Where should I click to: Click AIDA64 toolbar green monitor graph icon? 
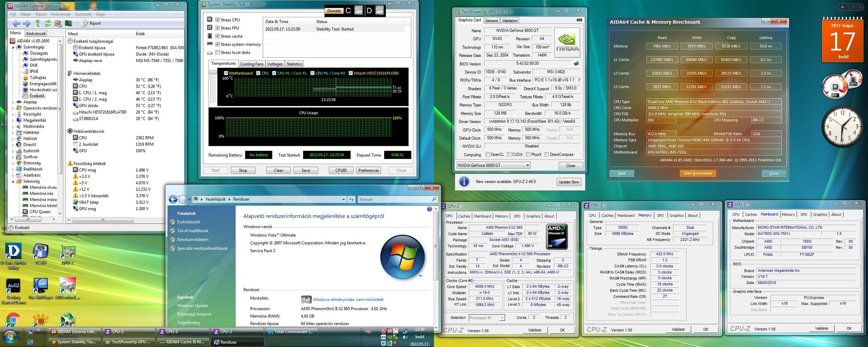69,23
